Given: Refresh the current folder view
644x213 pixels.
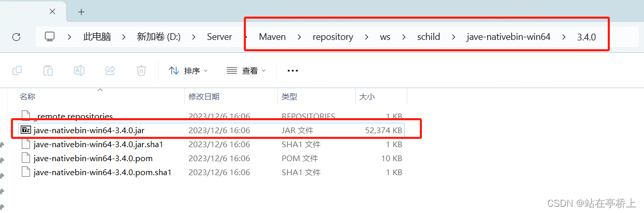Looking at the screenshot, I should tap(16, 37).
